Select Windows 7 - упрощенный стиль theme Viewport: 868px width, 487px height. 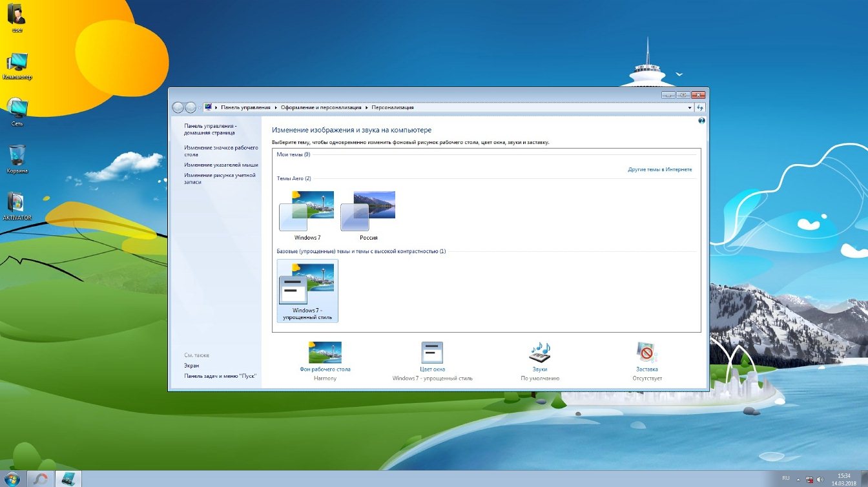[307, 291]
